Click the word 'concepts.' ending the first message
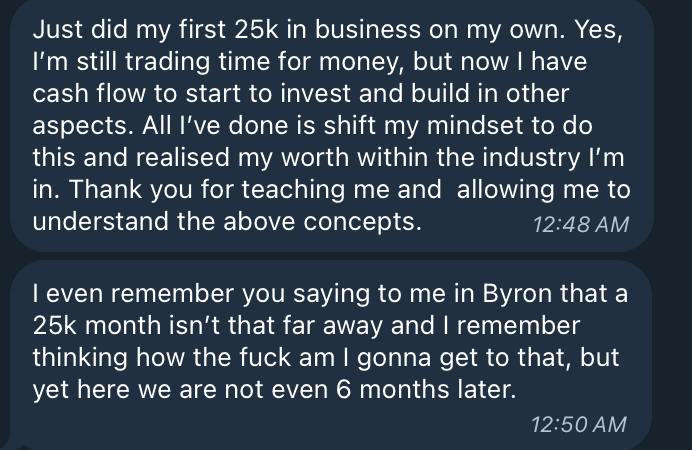Image resolution: width=692 pixels, height=450 pixels. pos(362,221)
